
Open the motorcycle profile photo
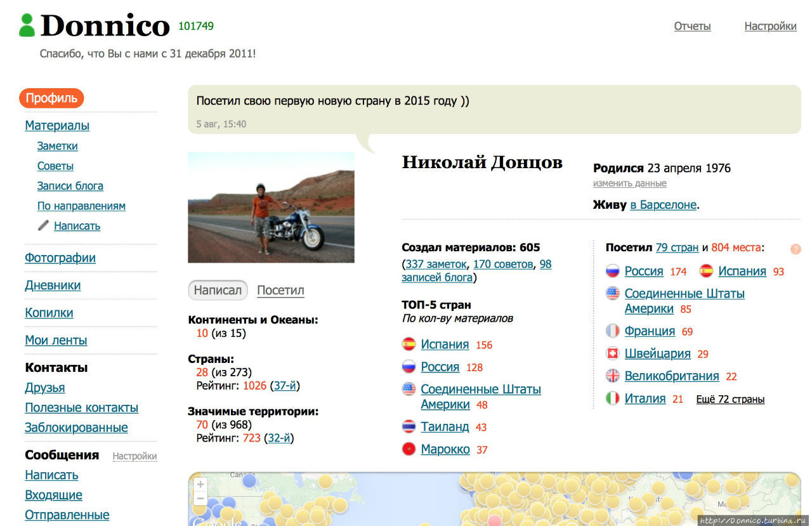tap(271, 207)
